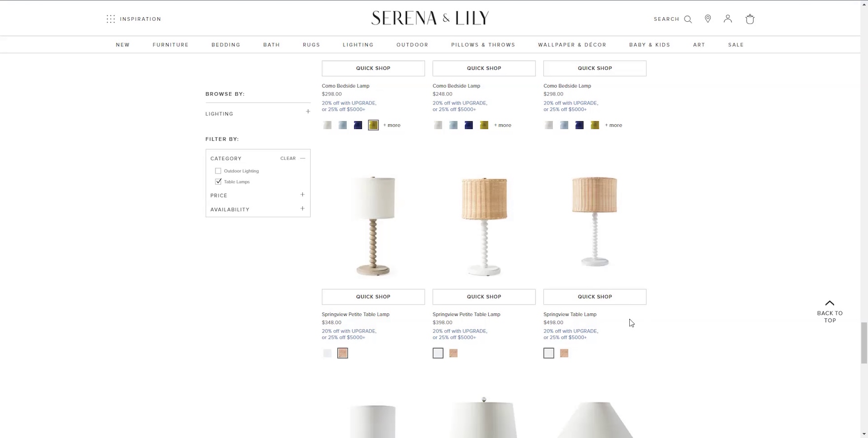
Task: Expand the Lighting browse section
Action: point(308,112)
